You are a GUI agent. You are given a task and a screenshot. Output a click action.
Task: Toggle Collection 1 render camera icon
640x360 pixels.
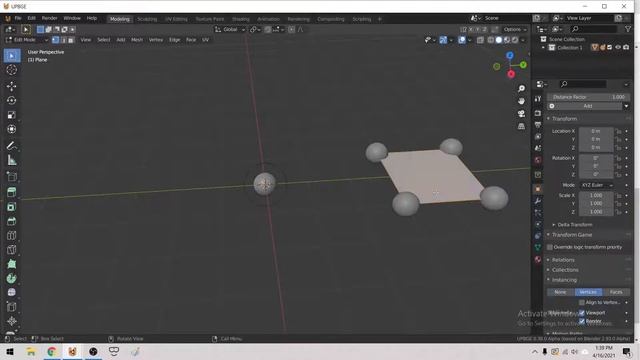coord(626,48)
